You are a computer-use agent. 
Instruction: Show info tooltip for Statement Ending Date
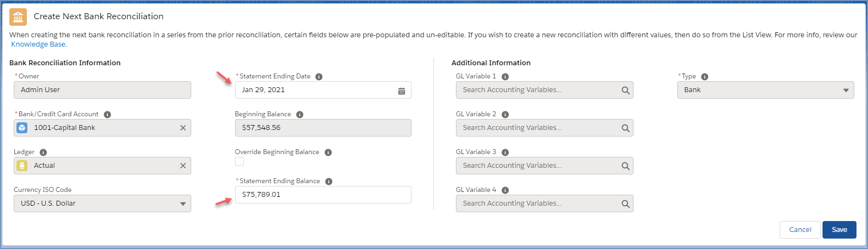(319, 77)
